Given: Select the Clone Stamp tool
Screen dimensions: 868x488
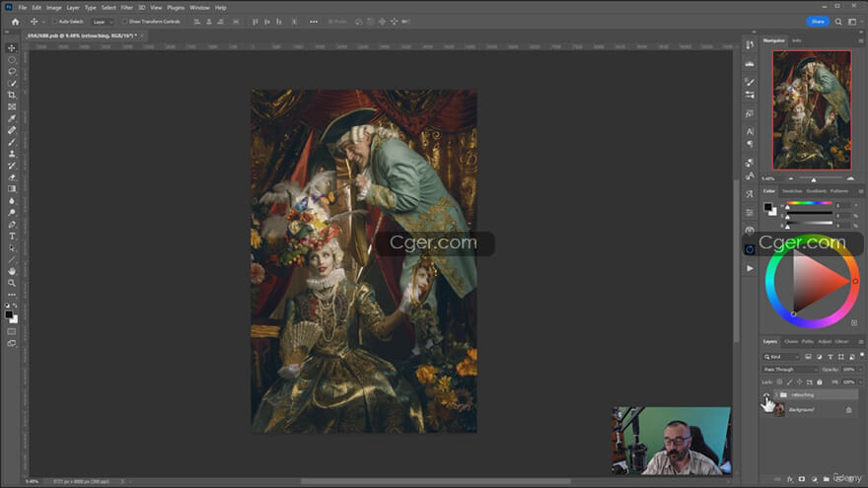Looking at the screenshot, I should (12, 154).
